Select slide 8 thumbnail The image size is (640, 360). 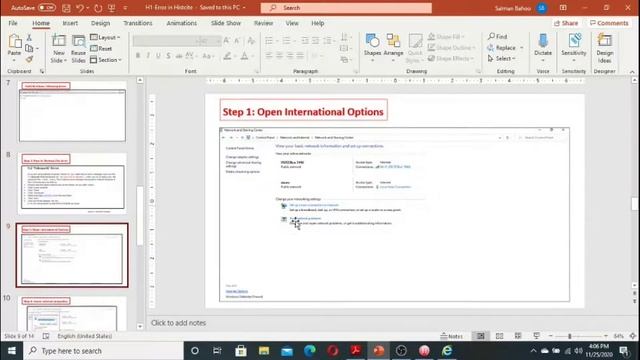coord(72,184)
